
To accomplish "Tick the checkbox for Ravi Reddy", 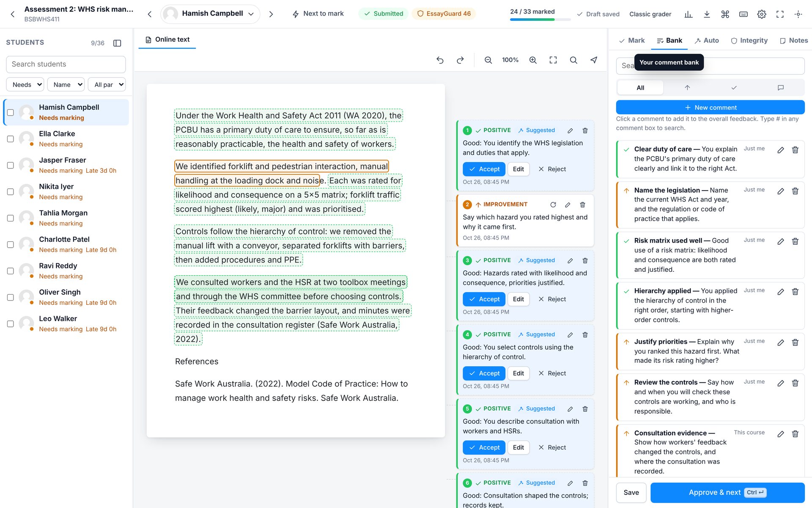I will coord(11,271).
